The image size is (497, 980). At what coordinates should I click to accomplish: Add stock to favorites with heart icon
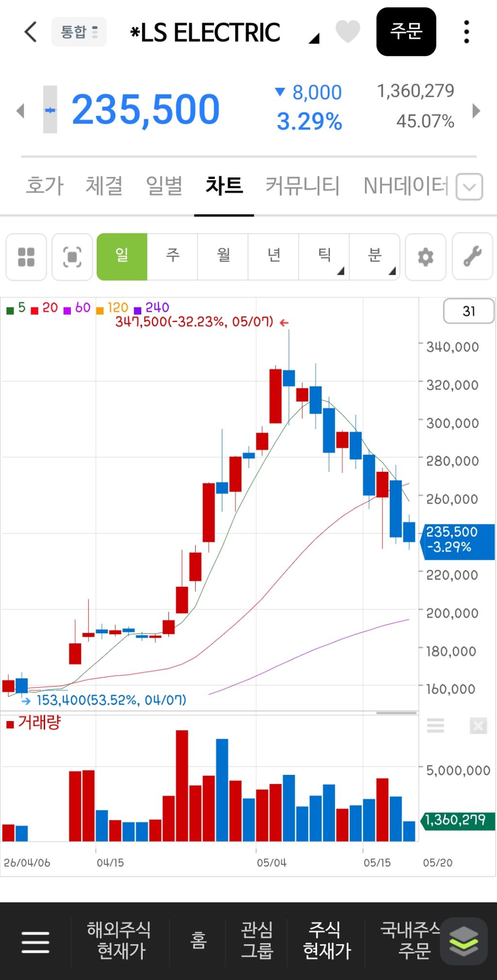tap(348, 32)
